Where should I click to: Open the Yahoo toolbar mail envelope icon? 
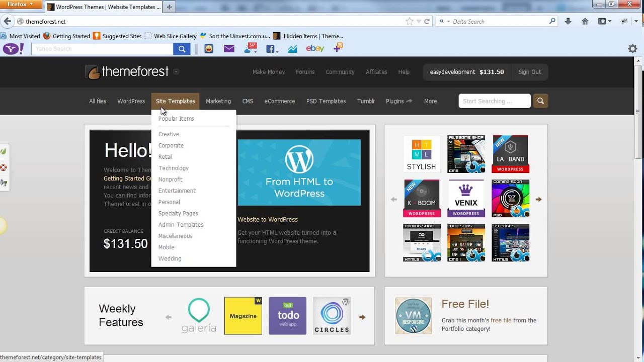tap(229, 49)
